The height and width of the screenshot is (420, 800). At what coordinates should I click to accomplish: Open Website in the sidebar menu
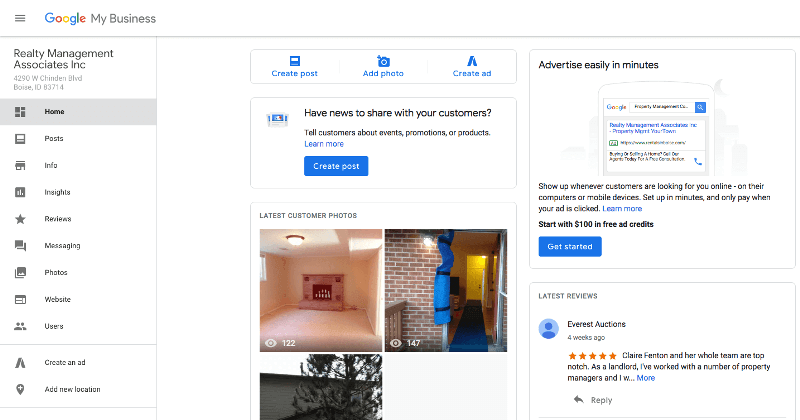(x=78, y=300)
